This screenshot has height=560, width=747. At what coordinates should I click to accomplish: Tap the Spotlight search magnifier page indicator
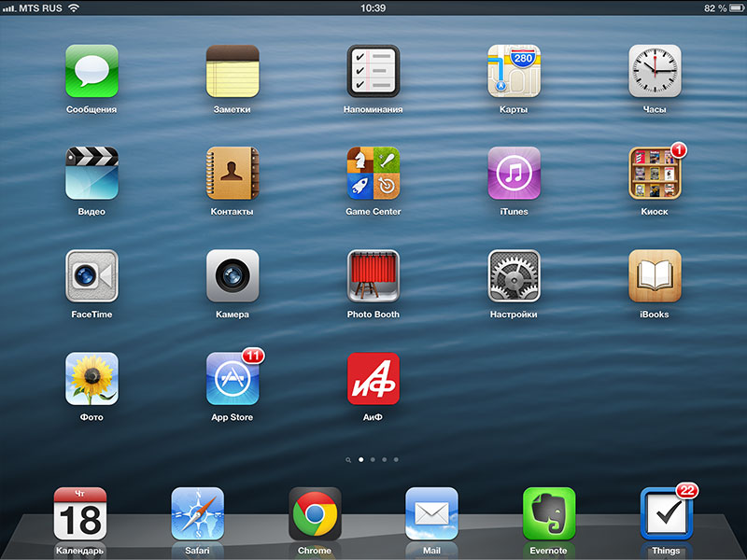348,460
